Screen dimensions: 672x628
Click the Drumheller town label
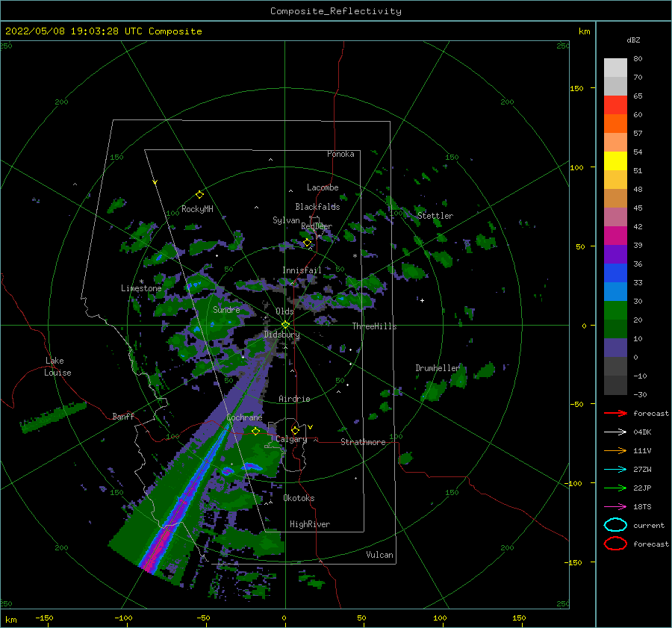pos(438,368)
